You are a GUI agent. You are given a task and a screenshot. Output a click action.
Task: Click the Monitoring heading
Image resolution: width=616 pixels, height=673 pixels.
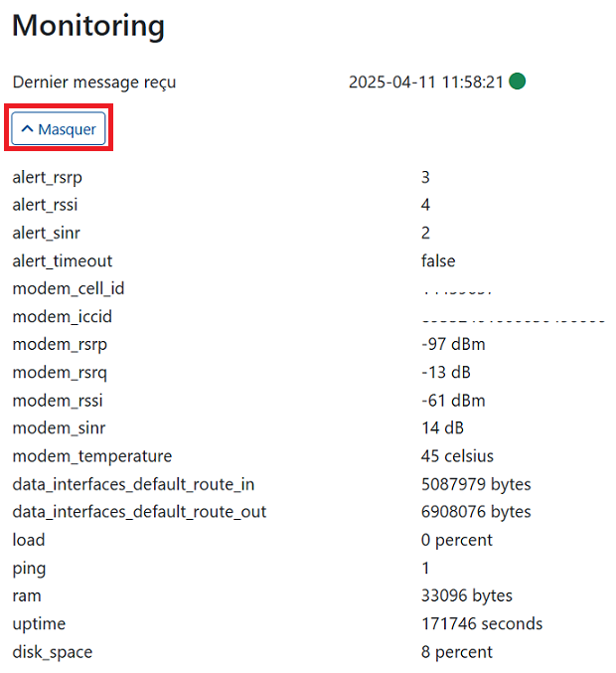(88, 26)
